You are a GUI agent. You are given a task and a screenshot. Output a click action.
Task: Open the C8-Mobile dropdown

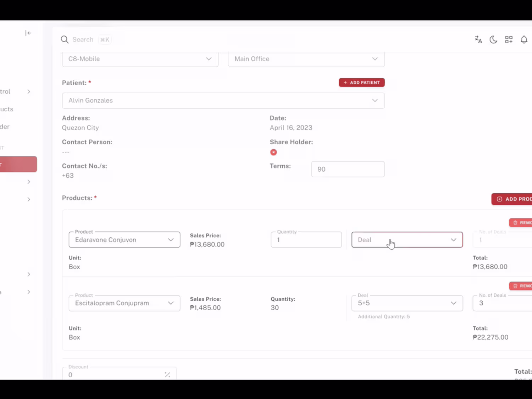tap(140, 59)
